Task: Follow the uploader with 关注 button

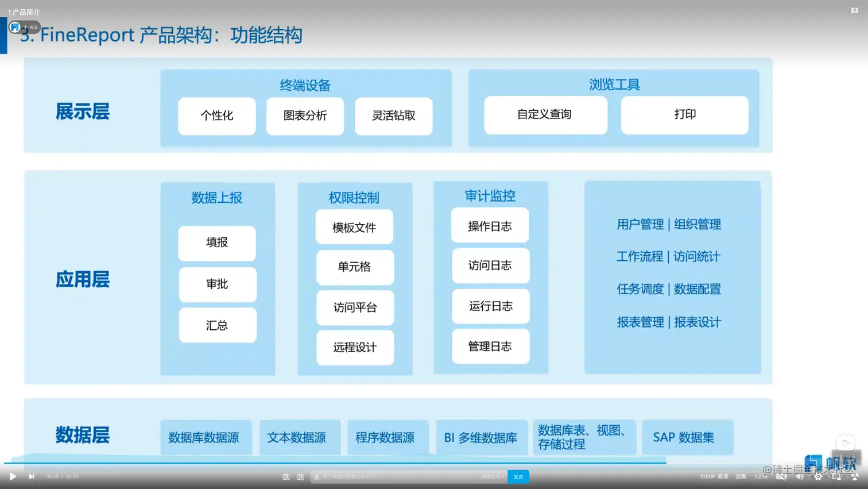Action: pyautogui.click(x=31, y=27)
